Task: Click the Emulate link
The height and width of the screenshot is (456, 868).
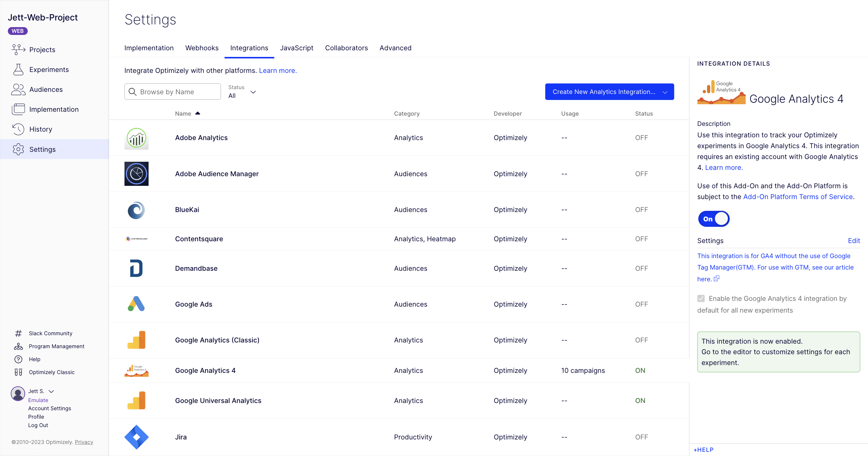Action: coord(38,400)
